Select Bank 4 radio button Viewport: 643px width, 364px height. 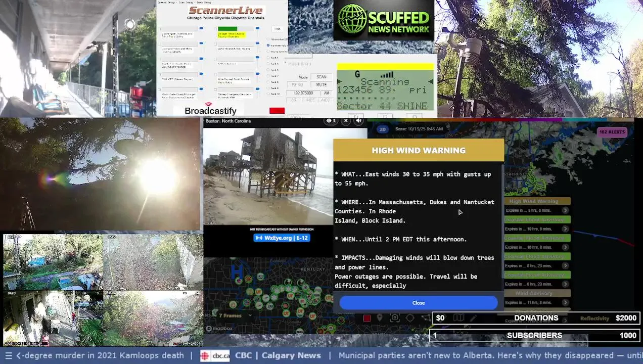point(268,58)
